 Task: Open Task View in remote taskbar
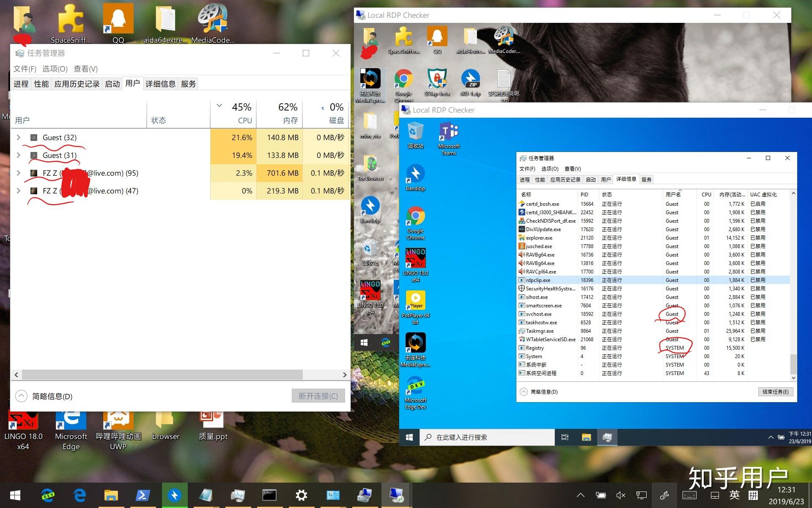[565, 437]
